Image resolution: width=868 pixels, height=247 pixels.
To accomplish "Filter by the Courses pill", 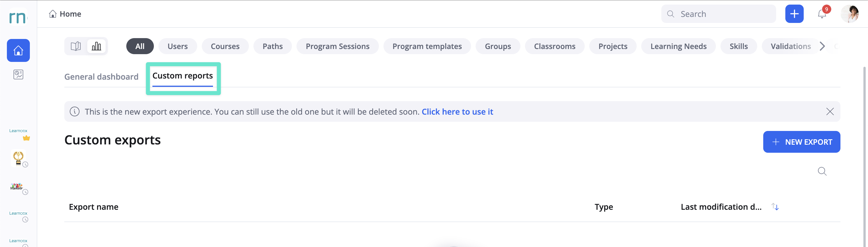I will (225, 46).
